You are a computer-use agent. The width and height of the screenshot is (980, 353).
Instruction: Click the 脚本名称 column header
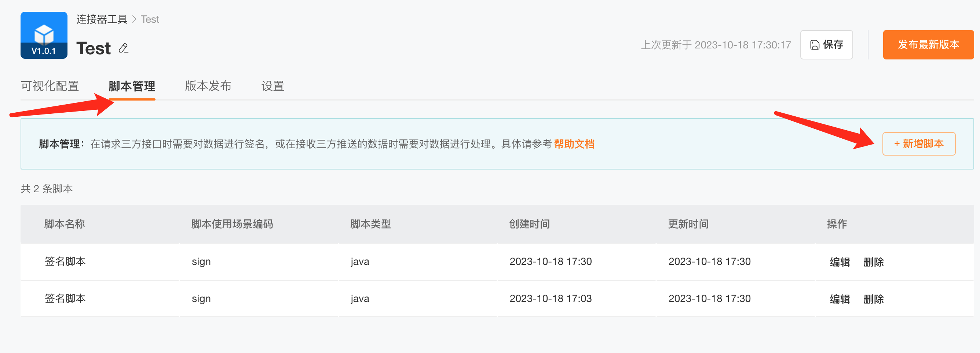coord(64,224)
